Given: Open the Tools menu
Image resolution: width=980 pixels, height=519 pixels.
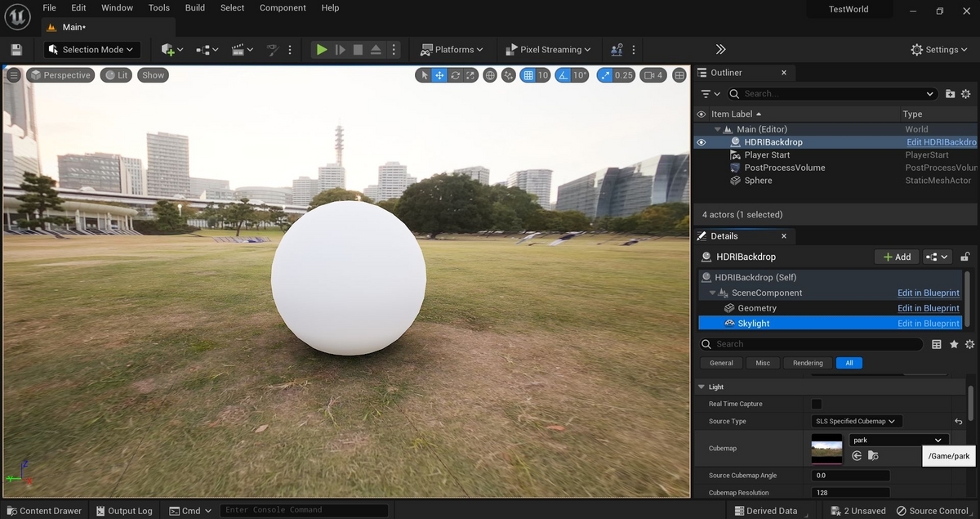Looking at the screenshot, I should 159,8.
